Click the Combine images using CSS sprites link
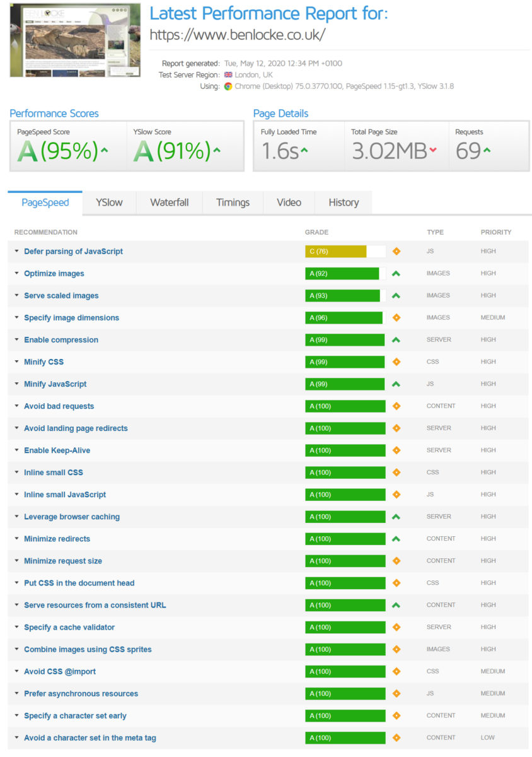 (x=88, y=649)
